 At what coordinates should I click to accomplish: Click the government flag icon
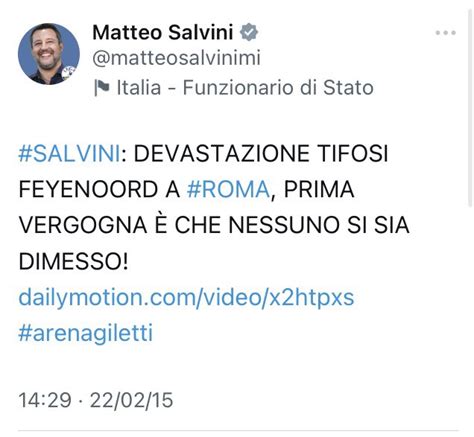[102, 88]
